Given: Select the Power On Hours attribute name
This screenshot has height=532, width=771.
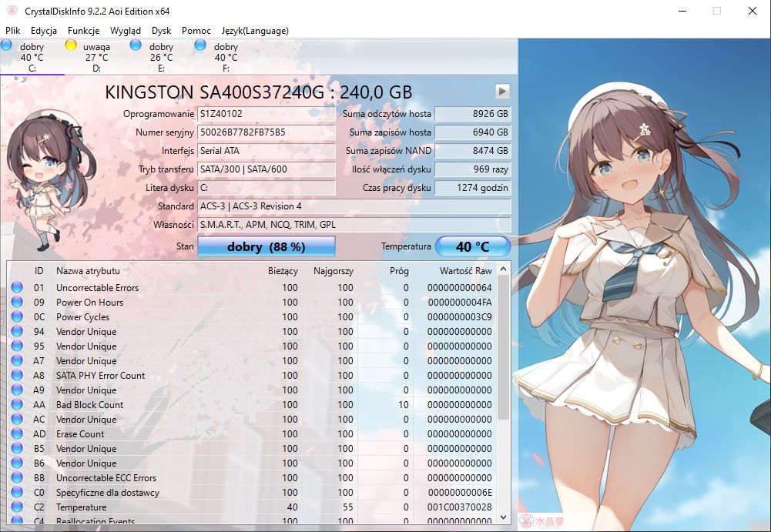Looking at the screenshot, I should point(89,303).
